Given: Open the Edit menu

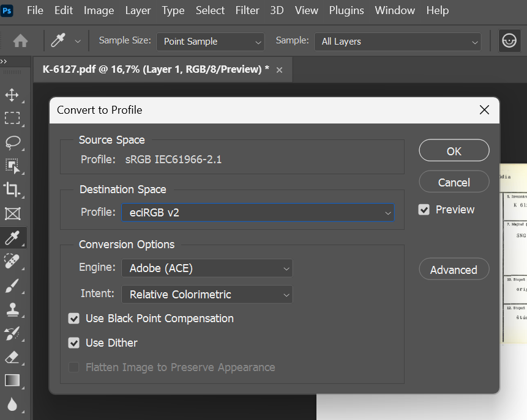Looking at the screenshot, I should click(64, 10).
